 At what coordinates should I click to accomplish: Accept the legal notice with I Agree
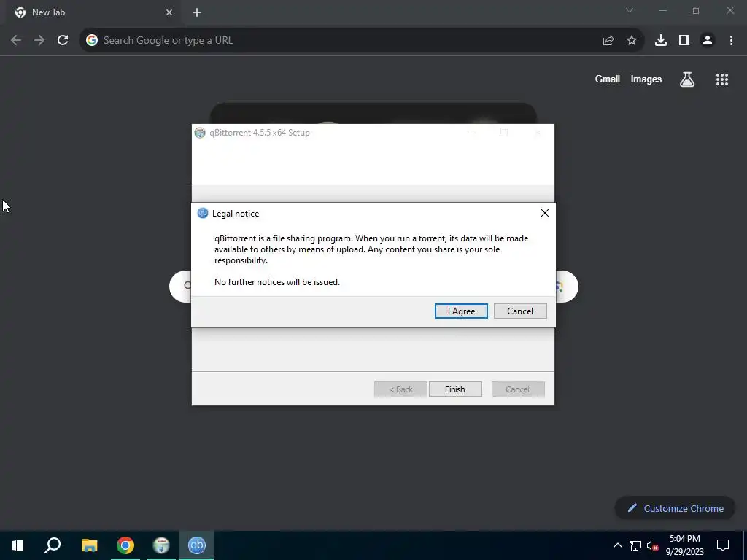(x=461, y=311)
